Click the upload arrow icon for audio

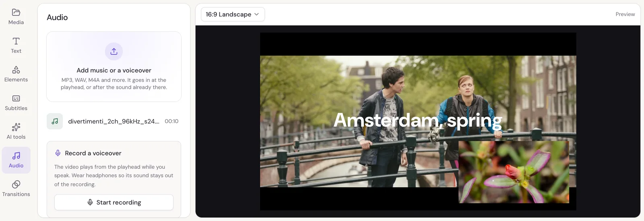click(x=114, y=51)
